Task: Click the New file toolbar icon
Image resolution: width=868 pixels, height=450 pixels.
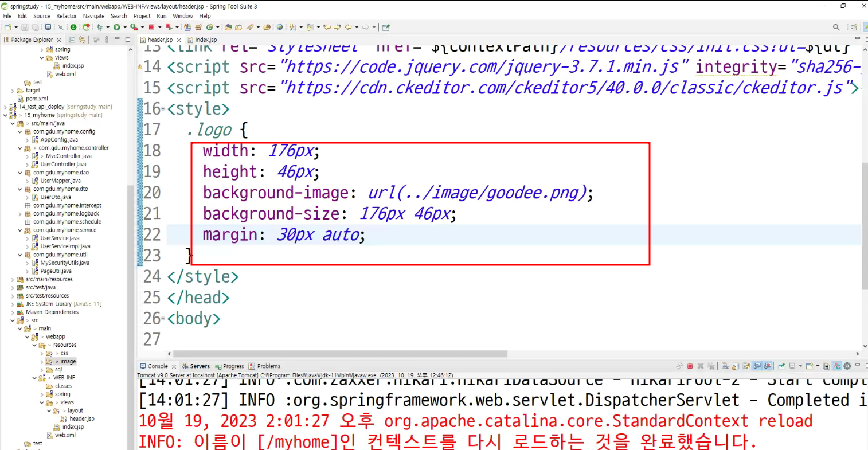Action: tap(8, 27)
